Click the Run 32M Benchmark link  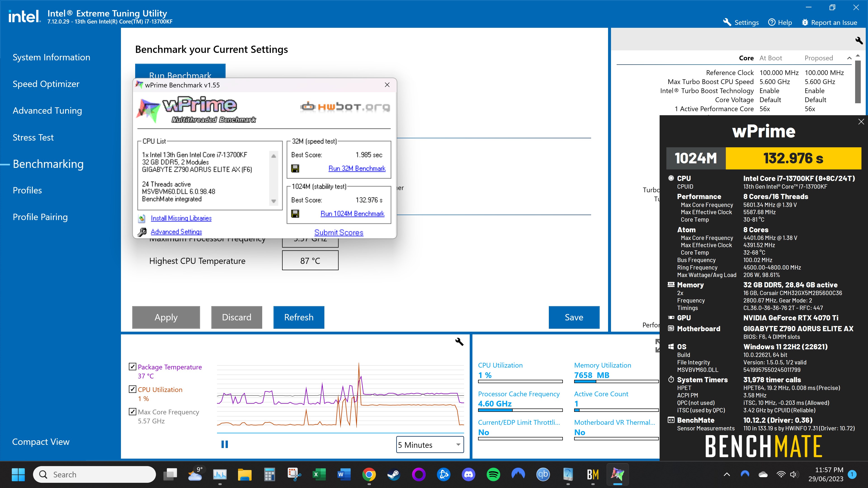pyautogui.click(x=357, y=168)
